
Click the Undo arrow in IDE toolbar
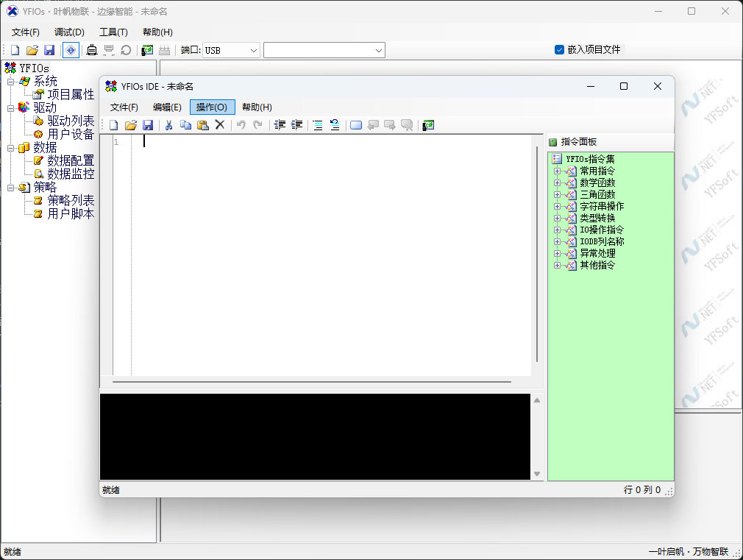tap(241, 125)
